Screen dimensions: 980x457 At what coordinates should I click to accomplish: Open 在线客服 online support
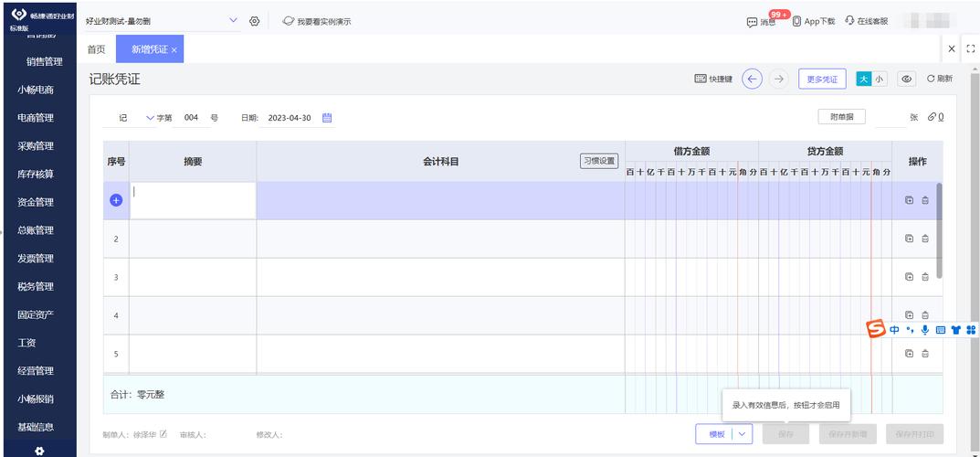click(x=866, y=21)
